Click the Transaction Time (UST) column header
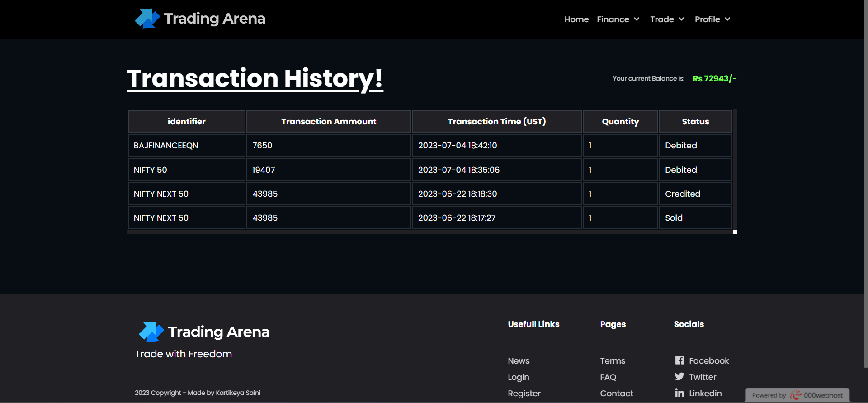The height and width of the screenshot is (403, 868). pyautogui.click(x=497, y=121)
